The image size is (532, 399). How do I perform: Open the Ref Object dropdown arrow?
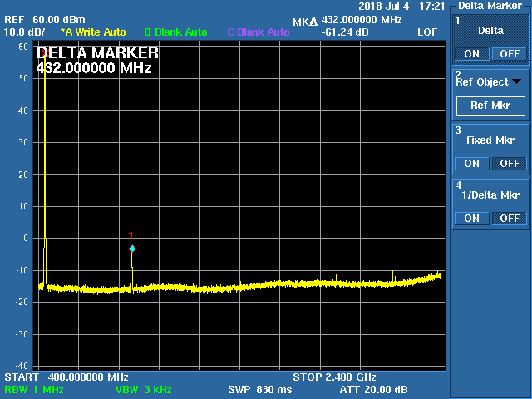516,81
